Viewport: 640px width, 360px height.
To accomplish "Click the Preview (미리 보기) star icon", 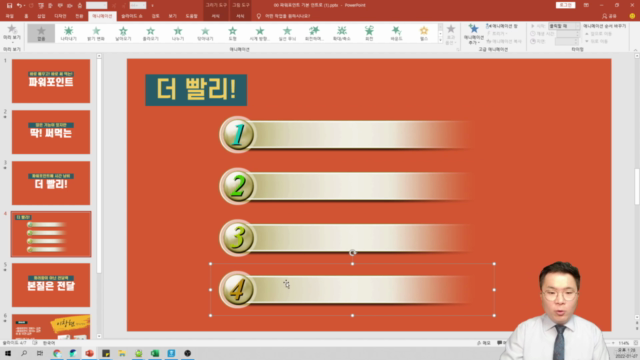I will tap(11, 29).
